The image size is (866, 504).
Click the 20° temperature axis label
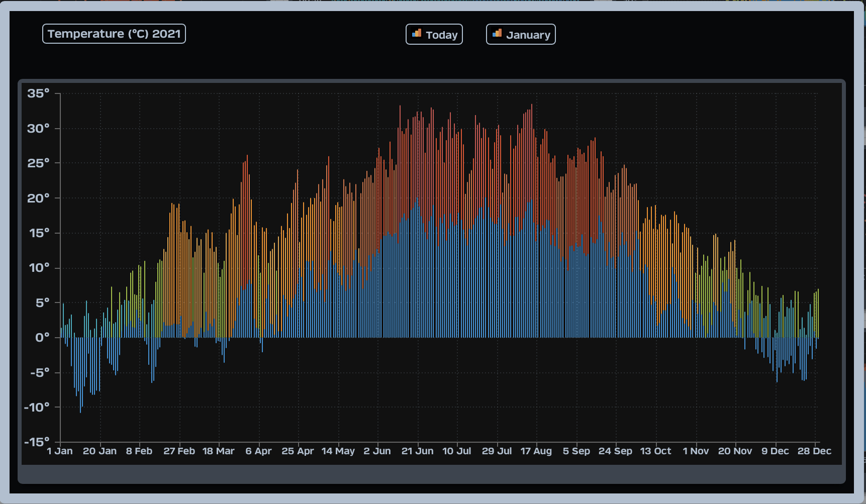click(39, 198)
